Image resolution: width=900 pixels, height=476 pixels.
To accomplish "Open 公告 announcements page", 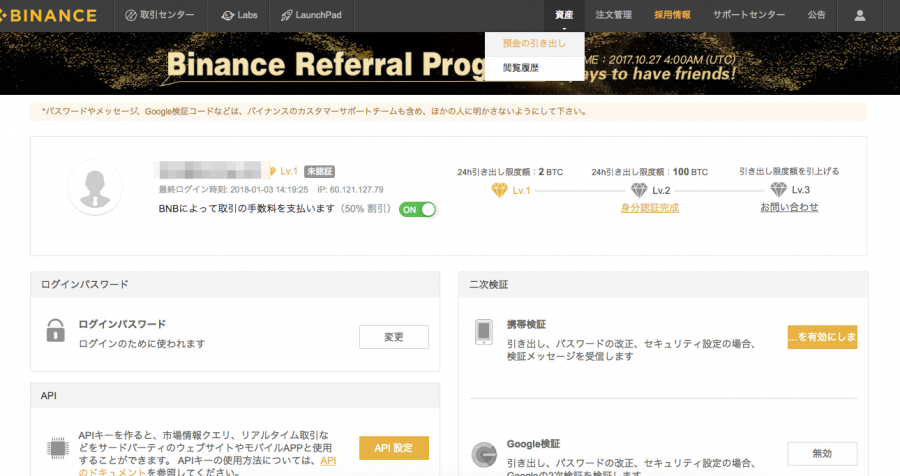I will pos(816,16).
